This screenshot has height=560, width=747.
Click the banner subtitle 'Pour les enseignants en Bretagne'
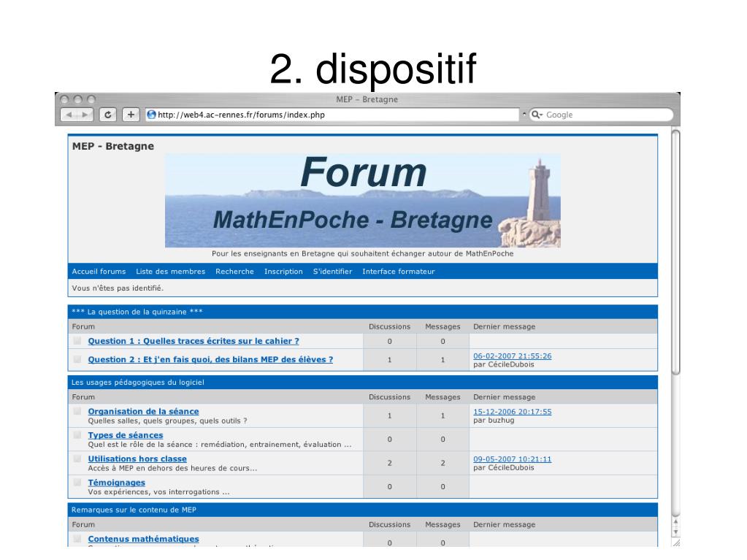pos(362,254)
